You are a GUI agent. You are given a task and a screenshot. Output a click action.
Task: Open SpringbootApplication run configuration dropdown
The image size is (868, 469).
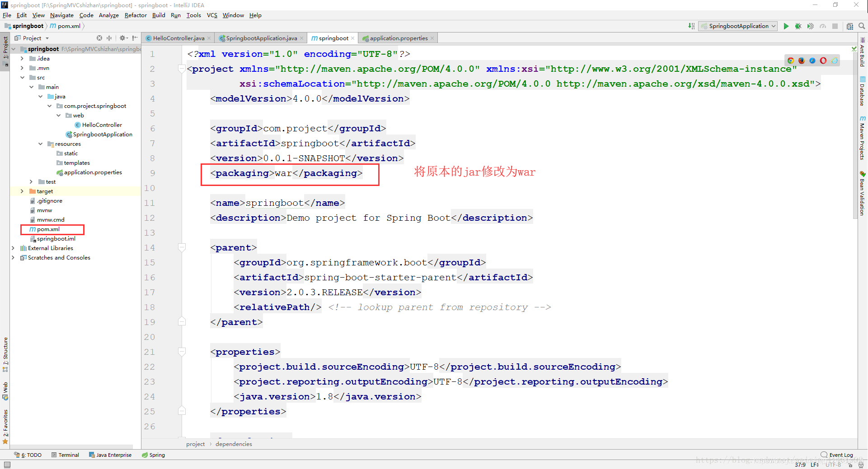click(x=738, y=26)
